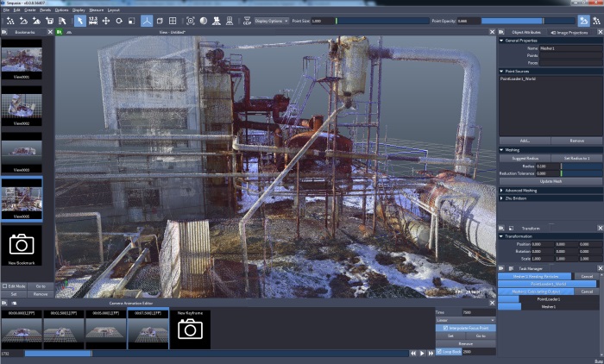Click Add button under Point Sources
Screen dimensions: 604x364
pos(525,141)
